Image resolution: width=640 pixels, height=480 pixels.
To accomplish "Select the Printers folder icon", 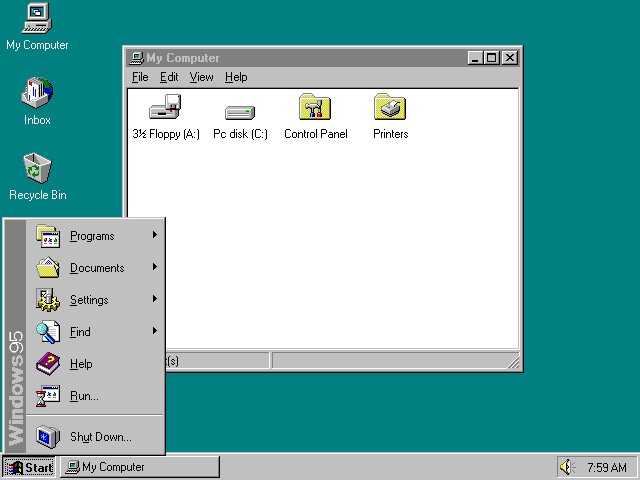I will [390, 108].
